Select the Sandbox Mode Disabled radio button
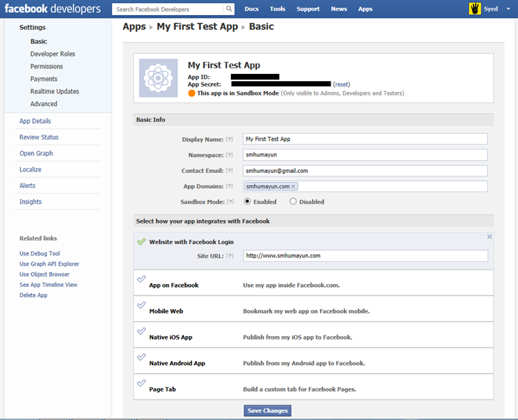 [293, 201]
